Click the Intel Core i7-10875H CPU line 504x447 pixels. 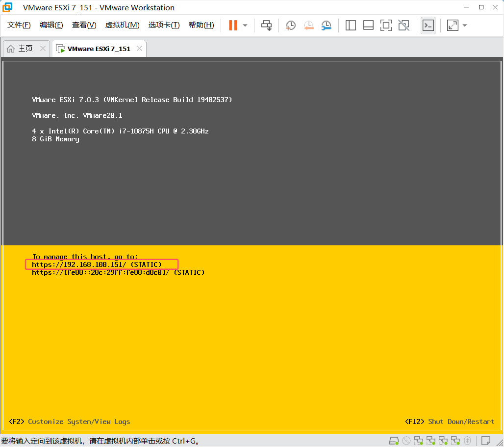click(120, 131)
